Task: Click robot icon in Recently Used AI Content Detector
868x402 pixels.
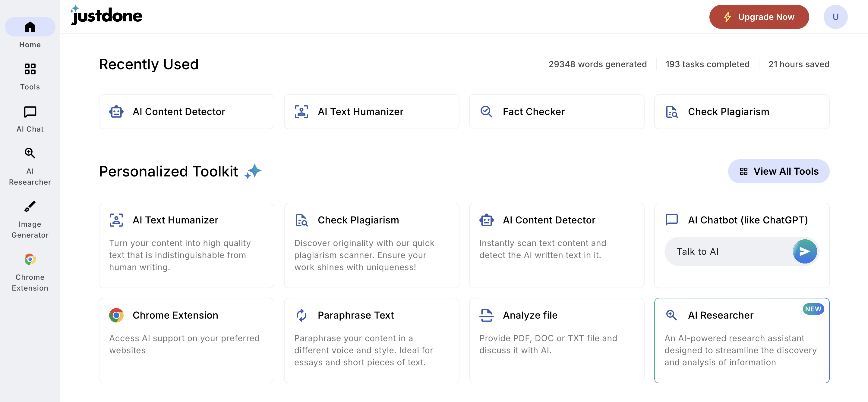Action: (116, 112)
